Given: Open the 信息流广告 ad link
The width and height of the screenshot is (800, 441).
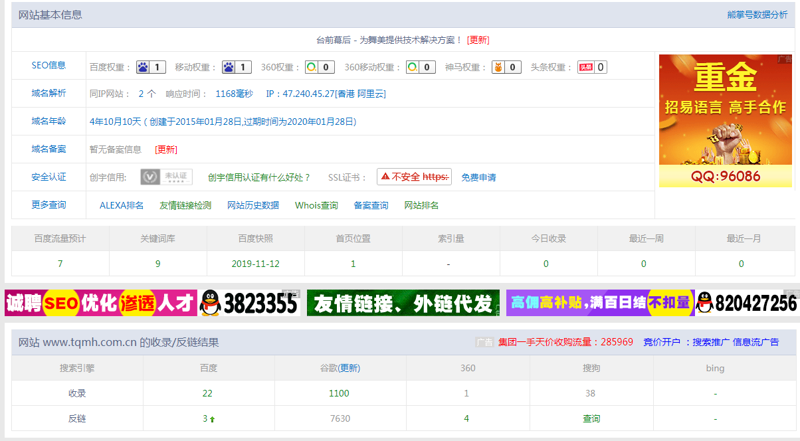Looking at the screenshot, I should click(x=756, y=342).
